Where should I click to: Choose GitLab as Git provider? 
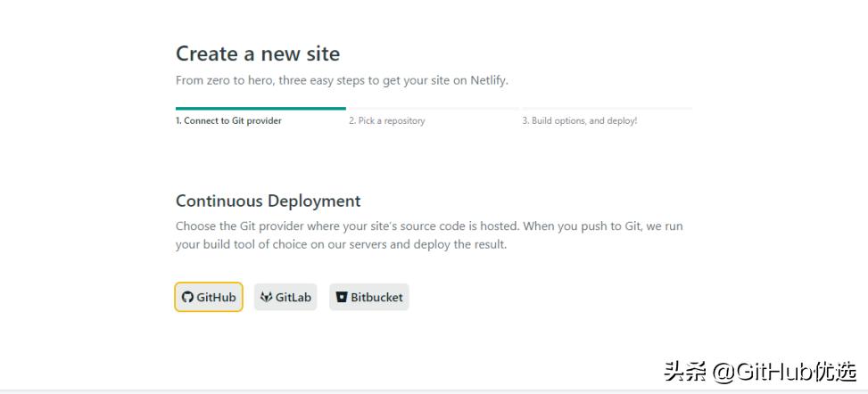point(285,297)
